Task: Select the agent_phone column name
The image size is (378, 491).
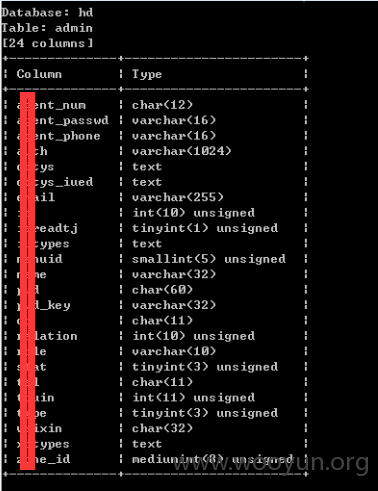Action: coord(59,136)
